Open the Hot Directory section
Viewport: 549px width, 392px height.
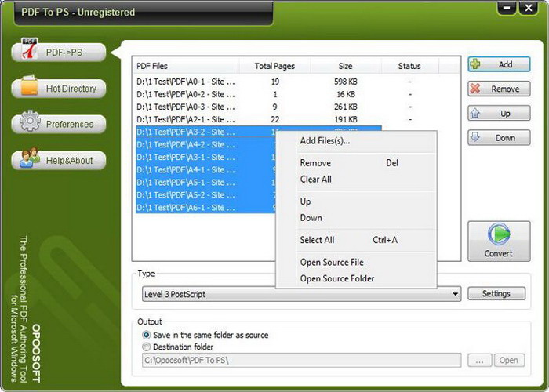click(59, 89)
